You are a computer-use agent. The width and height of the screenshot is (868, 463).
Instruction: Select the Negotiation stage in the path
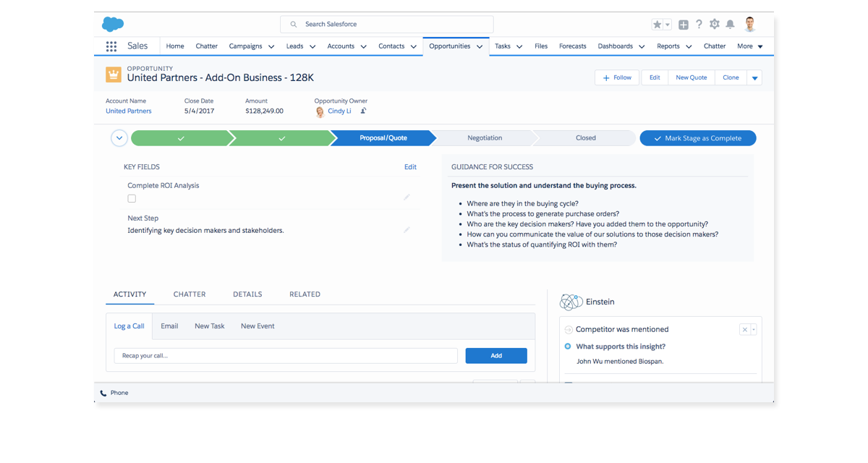[484, 138]
